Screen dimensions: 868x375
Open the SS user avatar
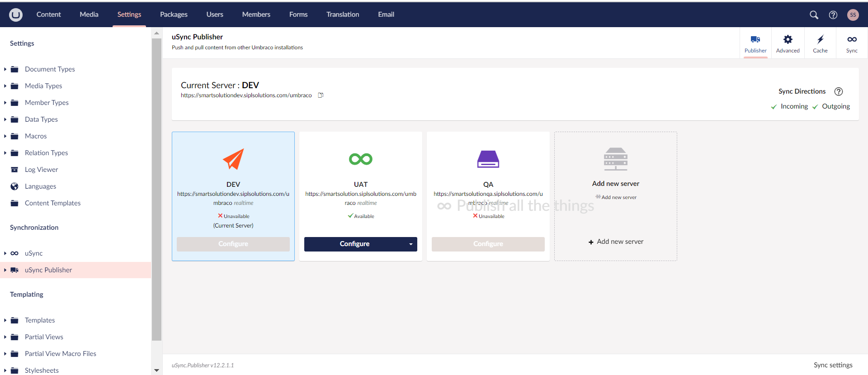click(x=853, y=15)
